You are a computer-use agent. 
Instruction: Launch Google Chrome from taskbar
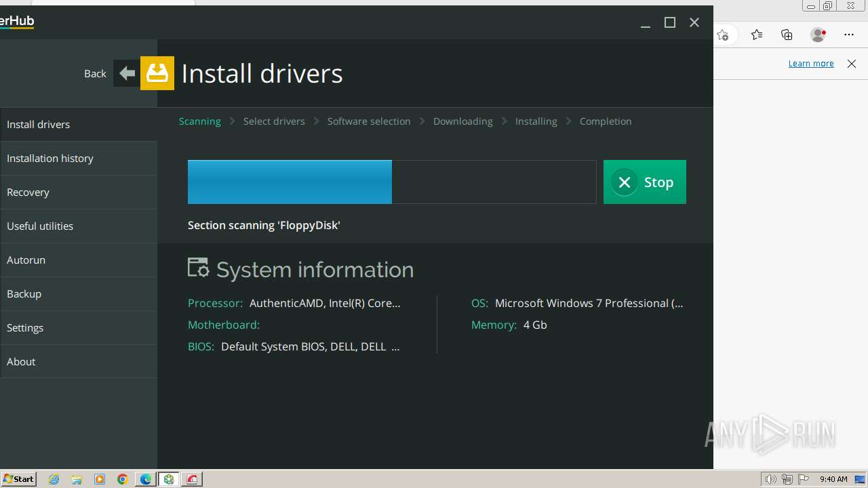[123, 479]
